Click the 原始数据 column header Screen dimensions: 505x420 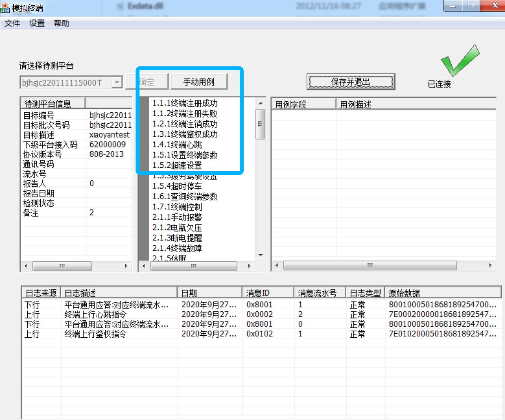[404, 292]
